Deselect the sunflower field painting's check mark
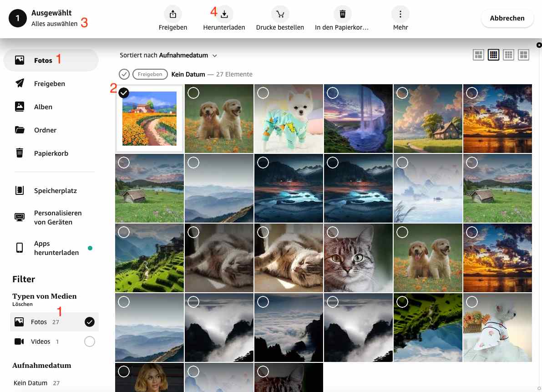 click(124, 92)
